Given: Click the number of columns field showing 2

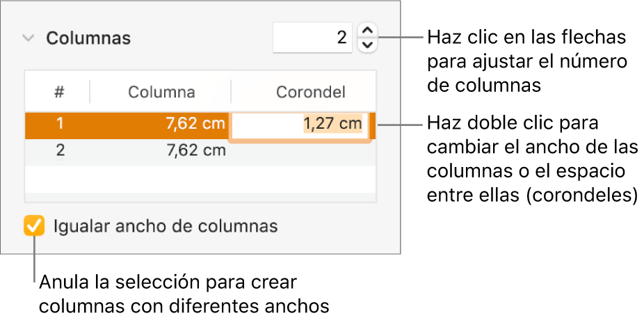Looking at the screenshot, I should tap(312, 38).
